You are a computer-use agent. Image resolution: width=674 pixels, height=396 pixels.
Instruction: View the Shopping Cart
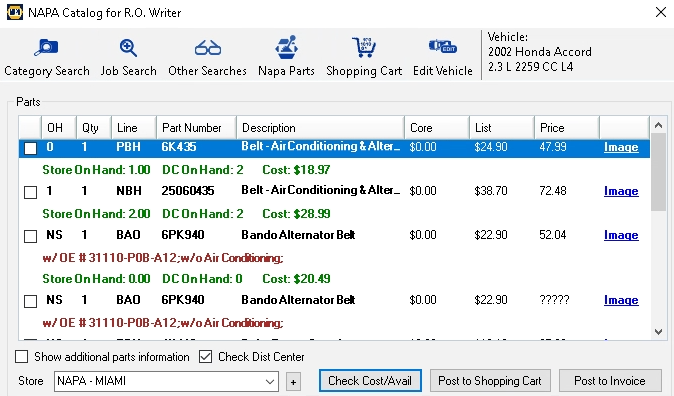click(x=364, y=58)
